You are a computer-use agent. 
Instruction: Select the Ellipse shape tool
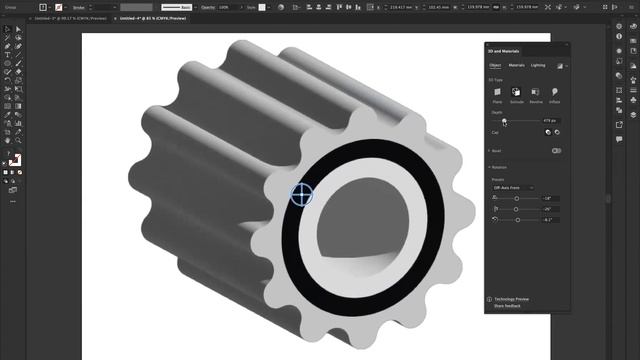tap(7, 63)
